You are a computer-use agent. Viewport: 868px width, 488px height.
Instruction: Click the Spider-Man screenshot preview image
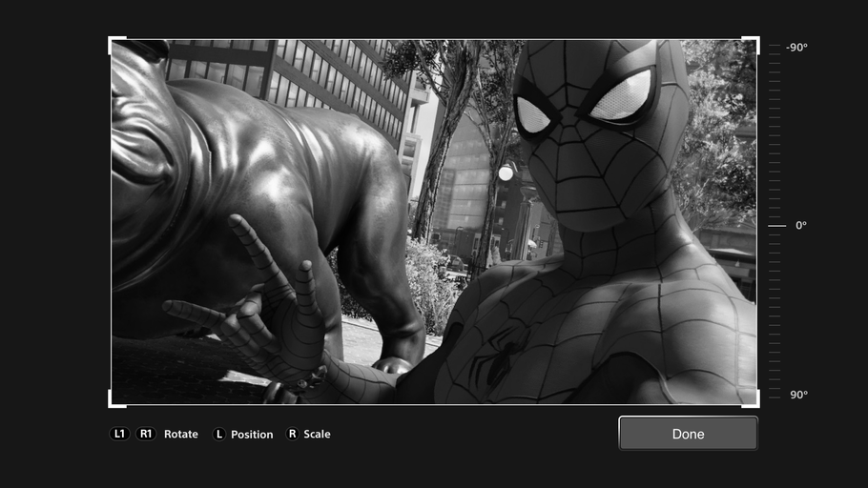point(434,222)
